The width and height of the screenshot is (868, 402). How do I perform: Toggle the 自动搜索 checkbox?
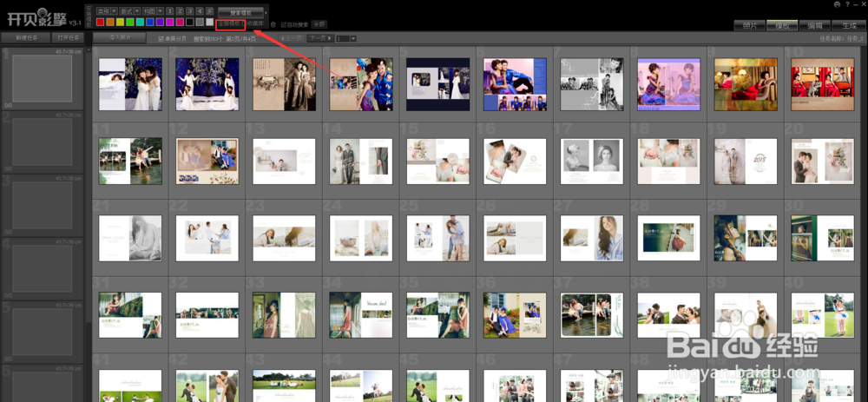(x=284, y=24)
